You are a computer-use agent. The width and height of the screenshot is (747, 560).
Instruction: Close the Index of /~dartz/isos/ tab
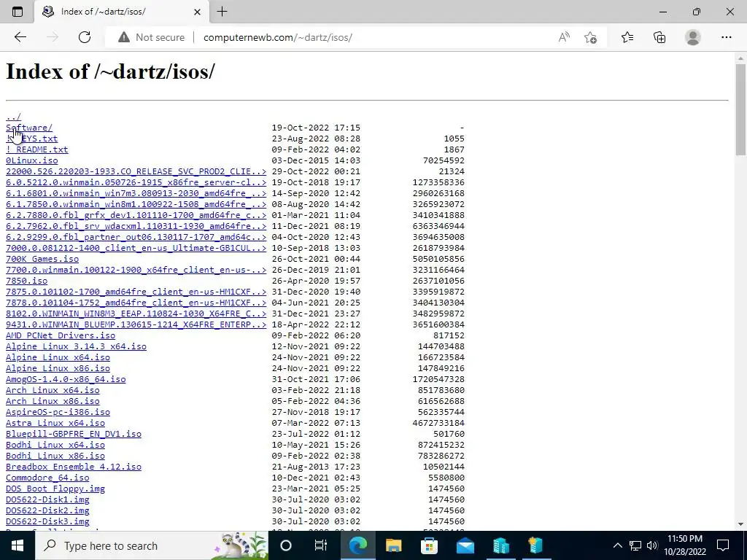point(197,12)
